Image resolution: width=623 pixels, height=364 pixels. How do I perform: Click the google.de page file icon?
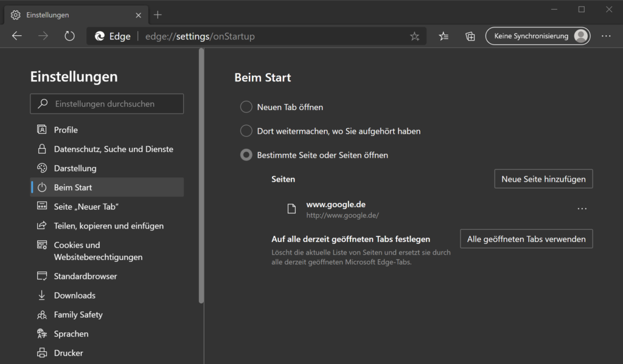pos(291,209)
